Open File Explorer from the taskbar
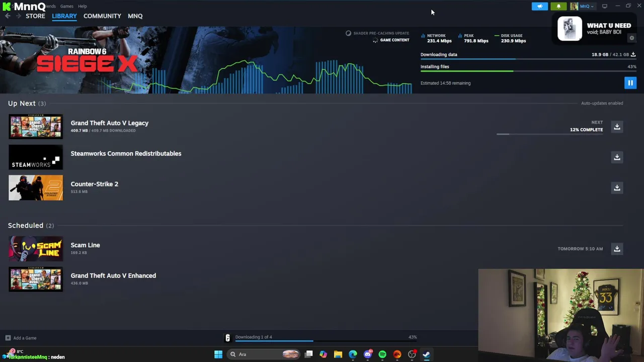Screen dimensions: 644x362 (338, 354)
